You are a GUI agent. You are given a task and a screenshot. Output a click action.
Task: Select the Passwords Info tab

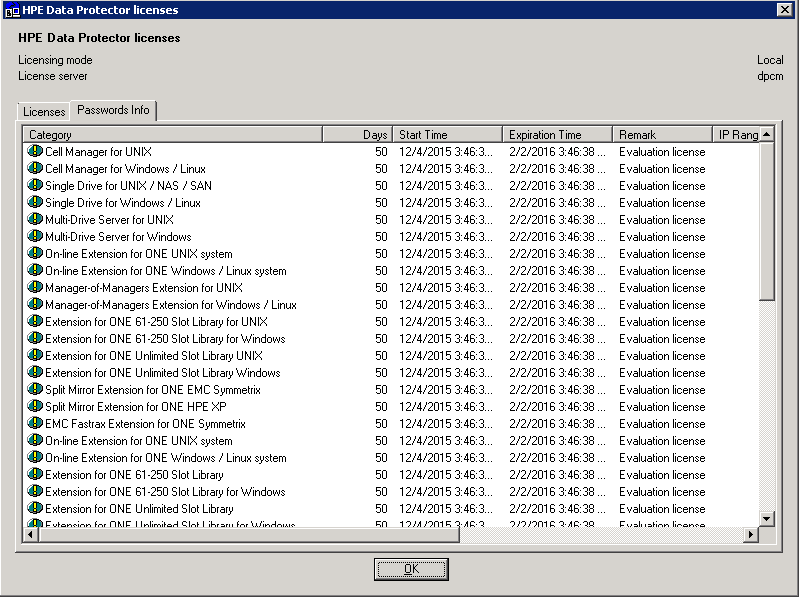(113, 110)
